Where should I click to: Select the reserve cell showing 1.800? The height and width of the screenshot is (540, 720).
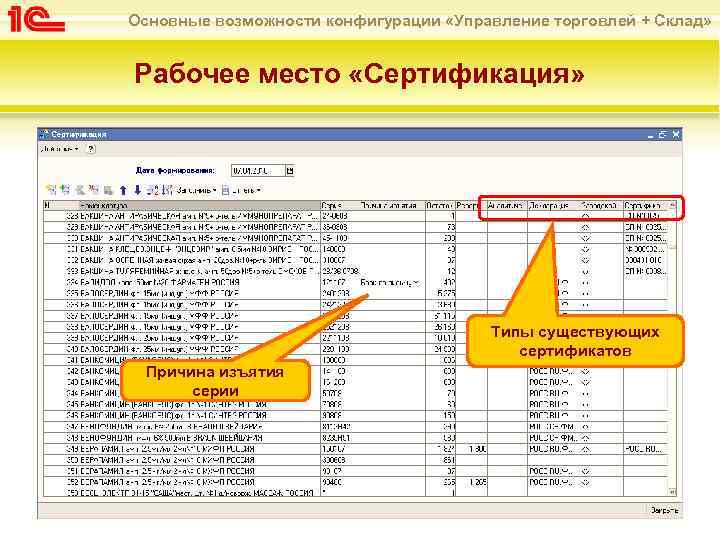click(x=471, y=449)
